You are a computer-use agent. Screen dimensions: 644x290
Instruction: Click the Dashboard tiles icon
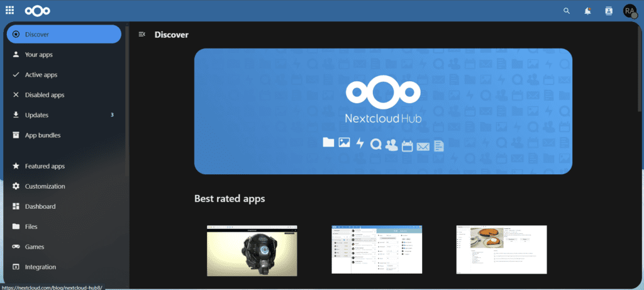(x=16, y=206)
